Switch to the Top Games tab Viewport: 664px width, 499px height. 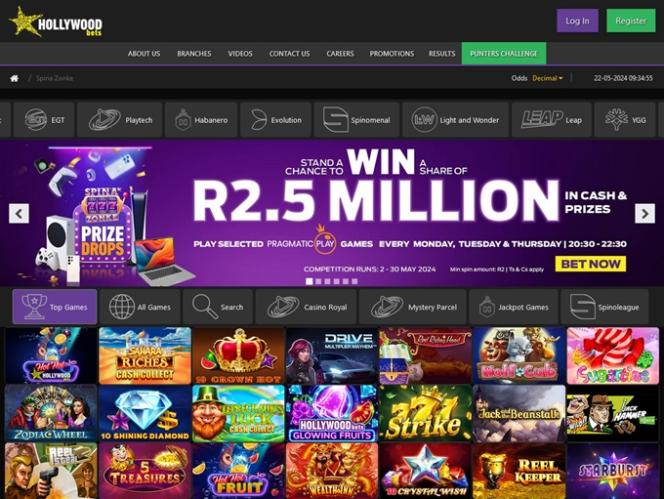[x=55, y=307]
